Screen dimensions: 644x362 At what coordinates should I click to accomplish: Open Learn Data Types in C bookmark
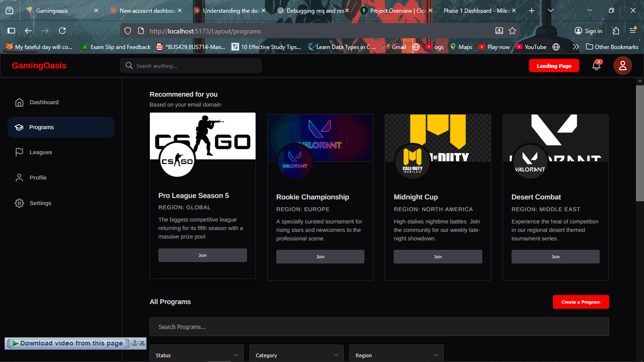[x=342, y=47]
